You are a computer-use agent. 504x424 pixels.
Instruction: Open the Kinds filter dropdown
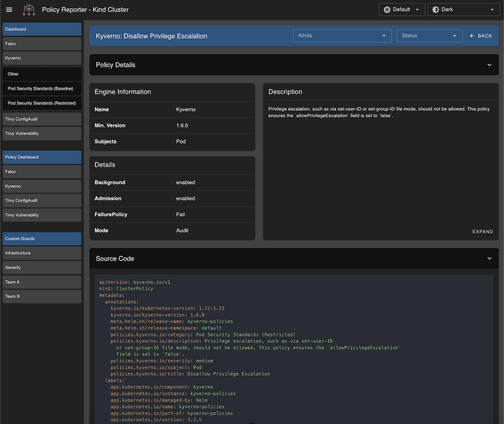(342, 36)
